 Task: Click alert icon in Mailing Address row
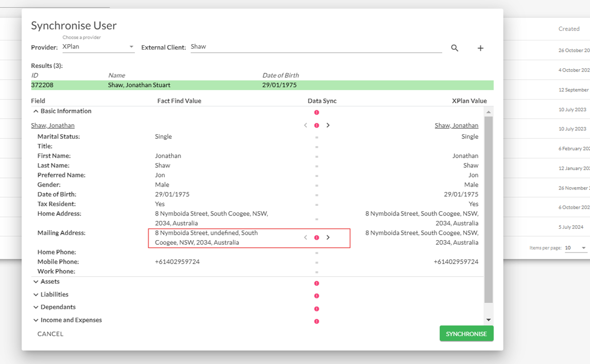(x=317, y=237)
